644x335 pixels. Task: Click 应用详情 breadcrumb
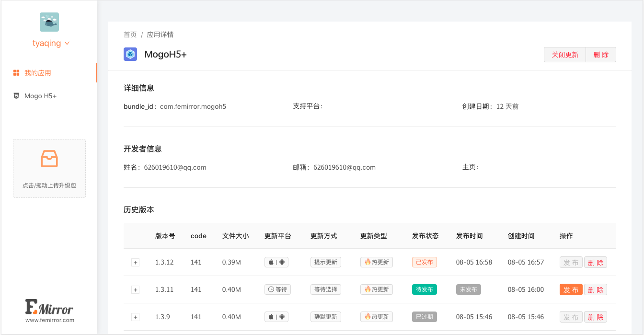coord(160,35)
